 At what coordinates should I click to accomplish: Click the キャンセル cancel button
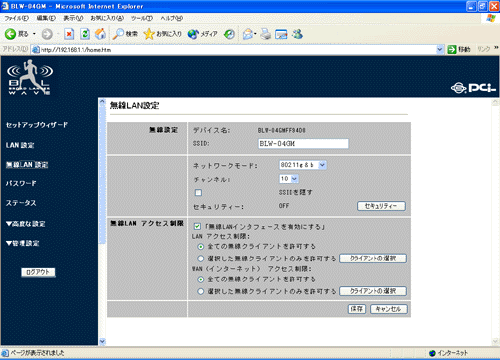point(389,309)
